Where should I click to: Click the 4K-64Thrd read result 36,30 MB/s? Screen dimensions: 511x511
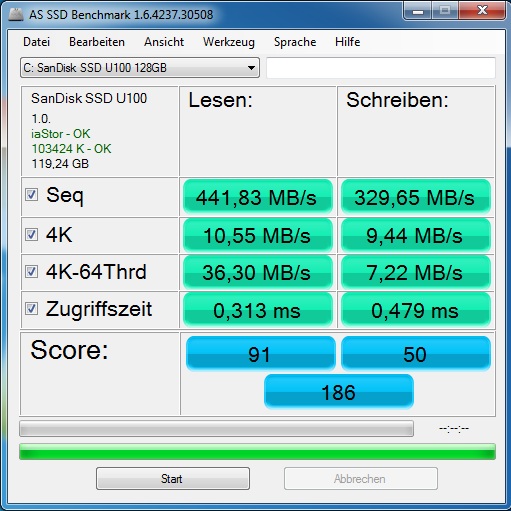258,272
